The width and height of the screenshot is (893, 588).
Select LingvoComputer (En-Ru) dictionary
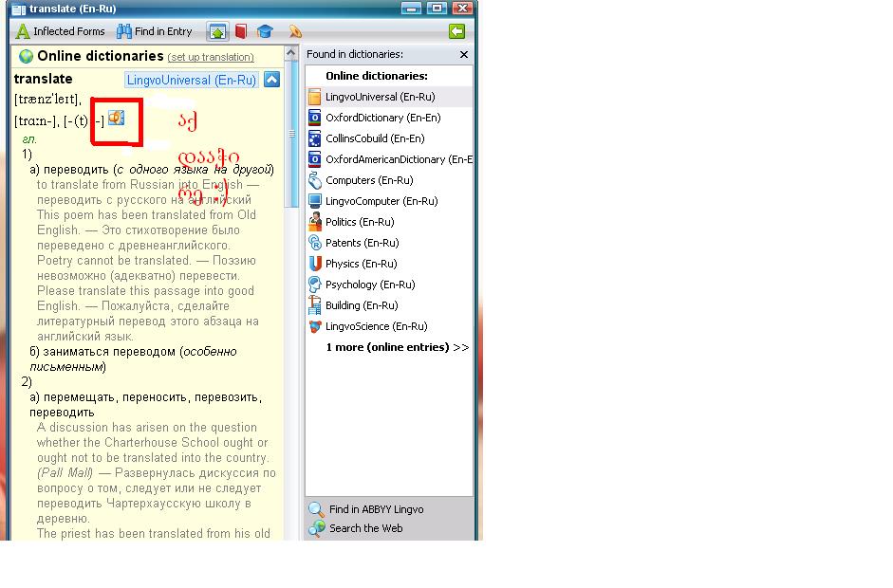point(389,201)
